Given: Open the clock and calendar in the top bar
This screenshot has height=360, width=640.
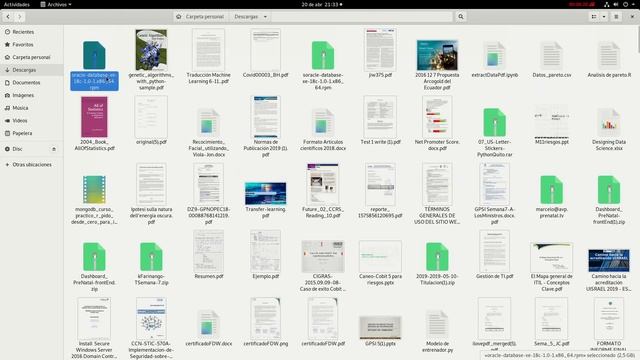Looking at the screenshot, I should coord(322,4).
